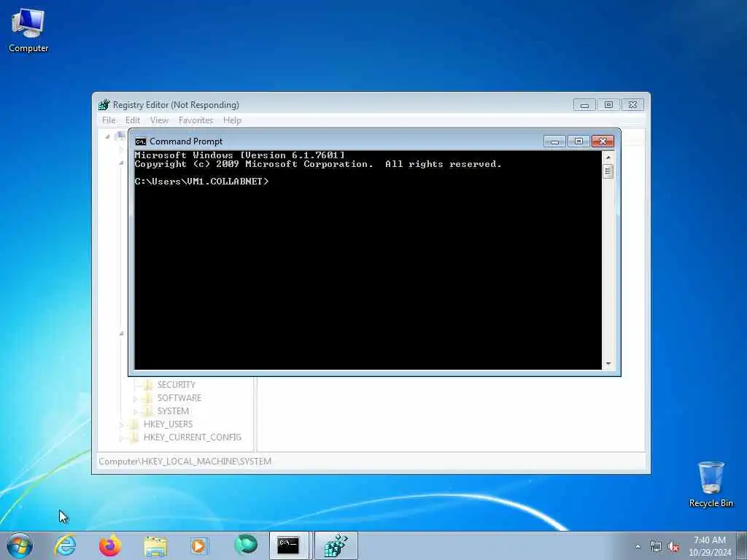Open Windows Media Player from taskbar
The image size is (747, 560).
[199, 545]
